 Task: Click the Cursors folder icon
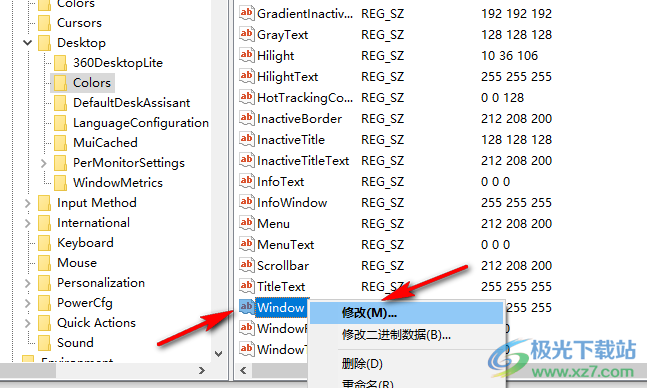tap(44, 23)
